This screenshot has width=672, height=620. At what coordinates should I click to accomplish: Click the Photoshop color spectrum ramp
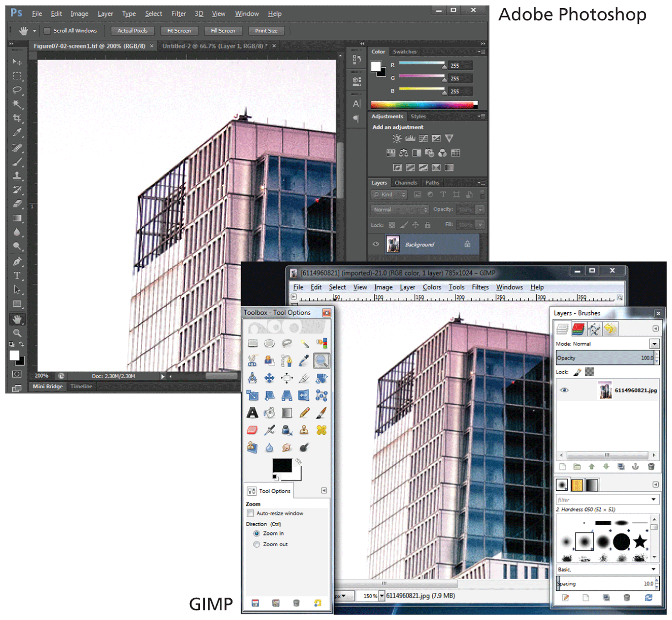422,105
